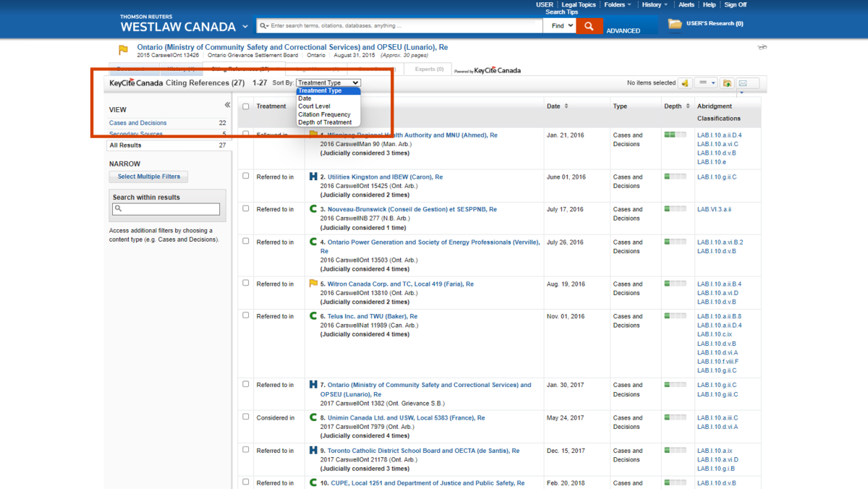The width and height of the screenshot is (868, 489).
Task: Select the checkbox for Unimin Canada Ltd.
Action: 245,417
